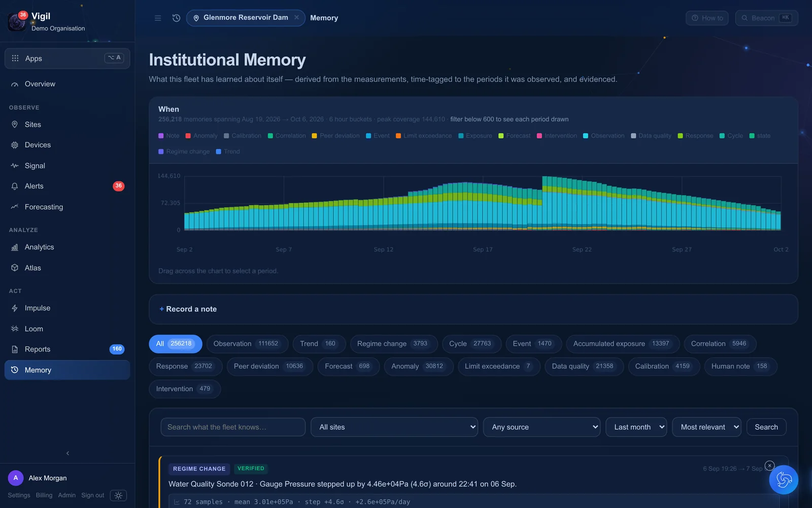Toggle the Forecast legend series
This screenshot has height=508, width=812.
point(514,136)
